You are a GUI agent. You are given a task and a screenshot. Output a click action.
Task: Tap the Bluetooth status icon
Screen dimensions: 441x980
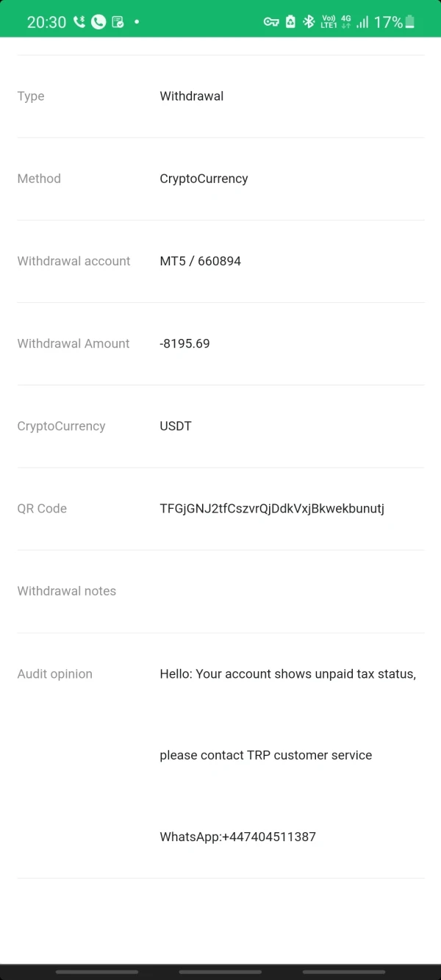click(309, 22)
